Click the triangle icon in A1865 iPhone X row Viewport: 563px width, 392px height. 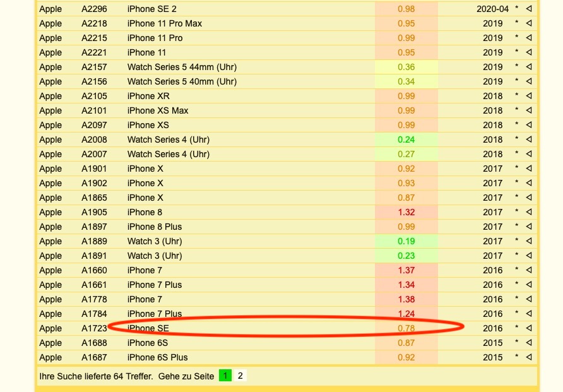pos(529,198)
